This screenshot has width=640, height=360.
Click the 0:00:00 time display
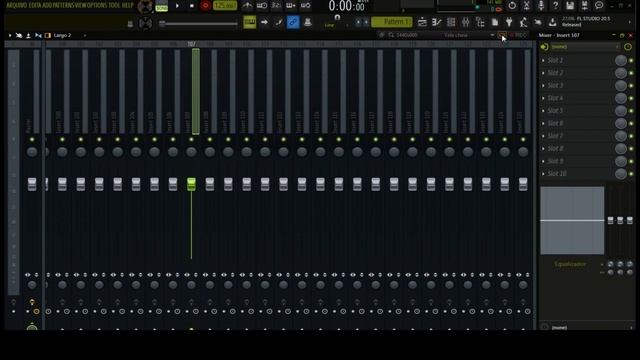point(347,6)
